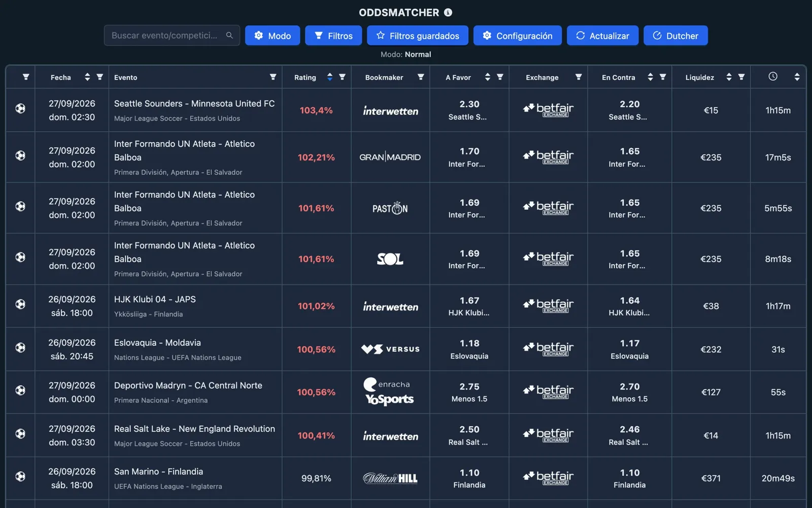Screen dimensions: 812x508
Task: Click the betfair exchange logo in San Marino row
Action: [548, 478]
